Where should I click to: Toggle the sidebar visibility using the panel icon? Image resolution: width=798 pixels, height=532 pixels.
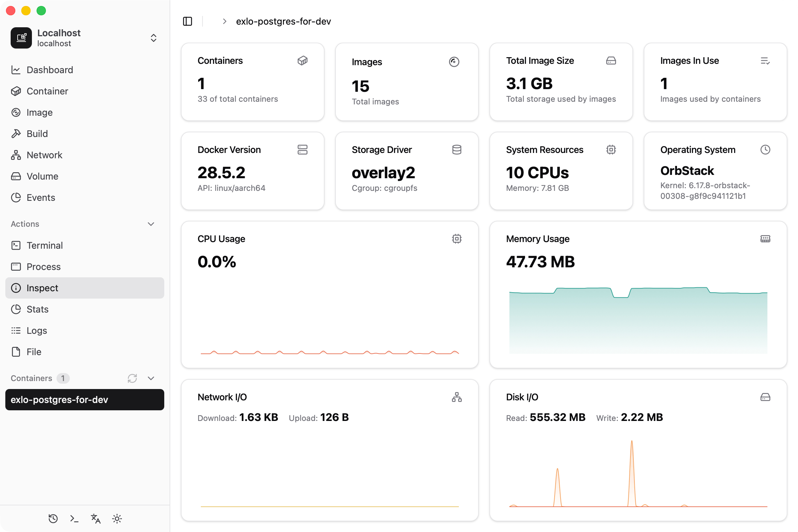pos(188,21)
